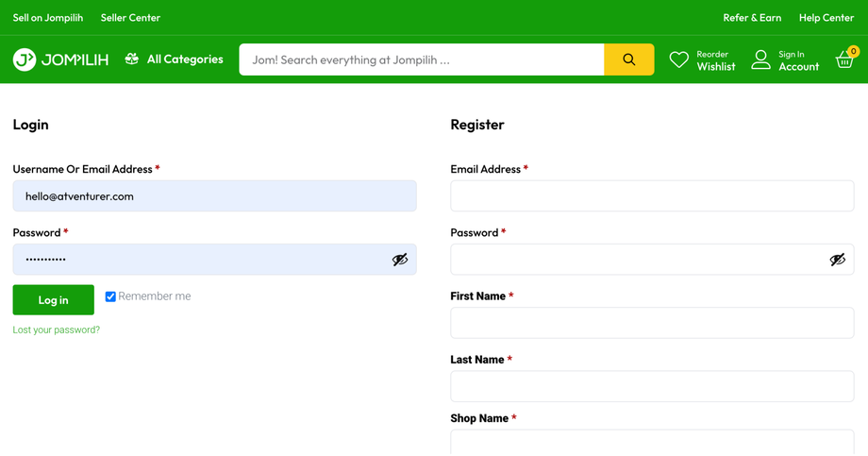The image size is (868, 456).
Task: Go to Seller Center
Action: click(130, 18)
